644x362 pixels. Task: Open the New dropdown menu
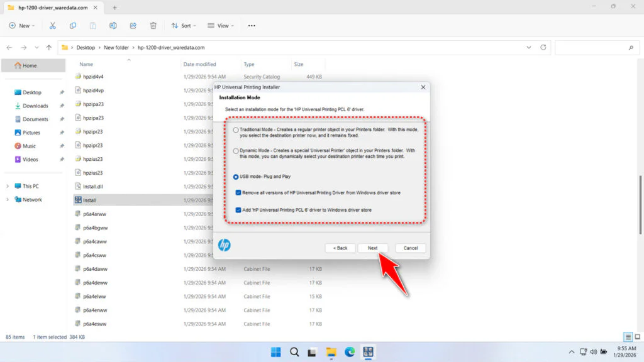22,26
